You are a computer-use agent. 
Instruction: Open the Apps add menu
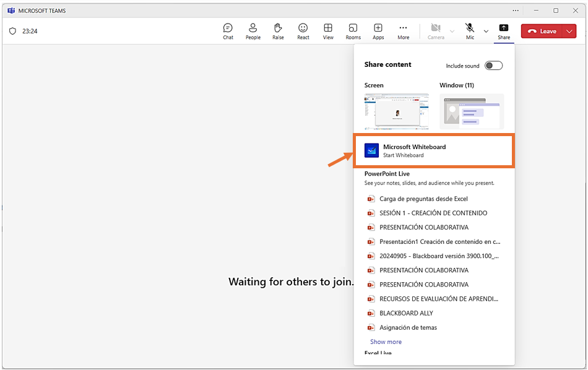coord(378,31)
